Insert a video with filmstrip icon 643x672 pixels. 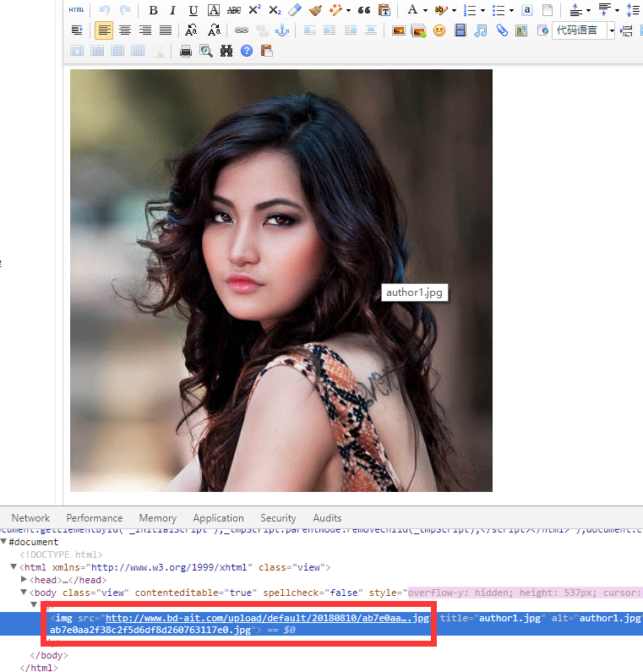(460, 30)
